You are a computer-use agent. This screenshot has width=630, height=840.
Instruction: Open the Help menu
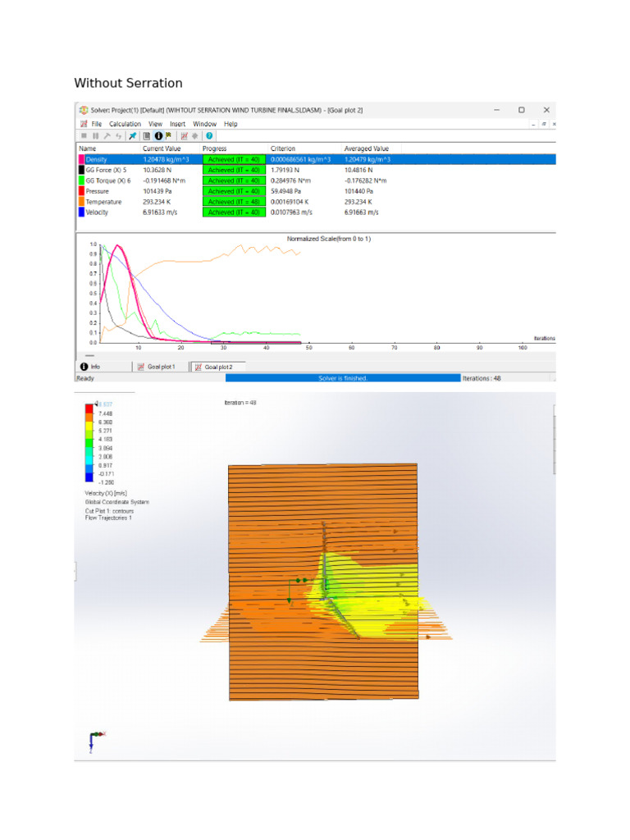(x=231, y=124)
